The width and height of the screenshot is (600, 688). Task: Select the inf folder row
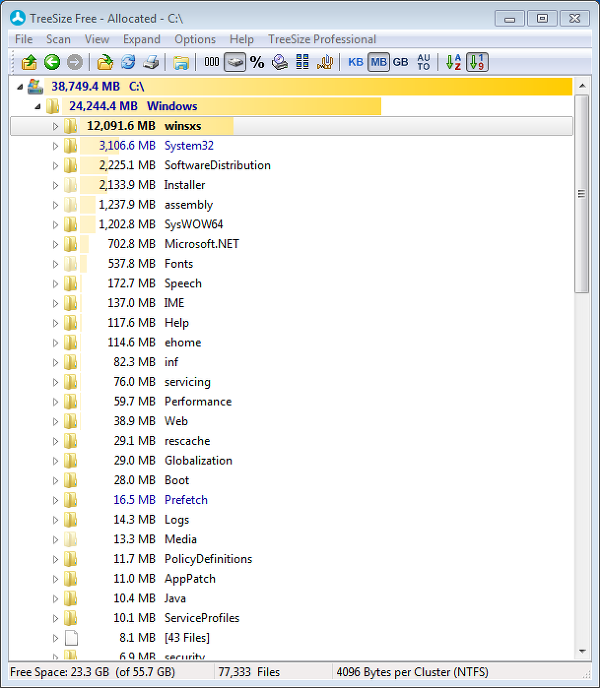[291, 362]
